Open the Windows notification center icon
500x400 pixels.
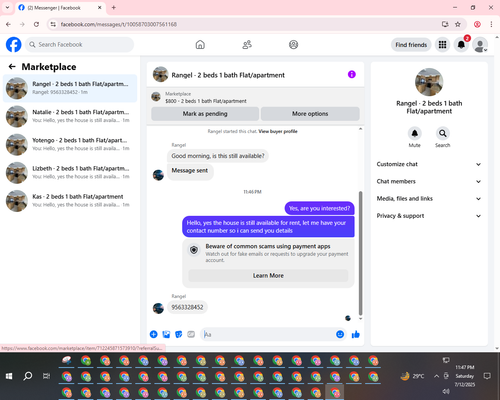(x=487, y=376)
